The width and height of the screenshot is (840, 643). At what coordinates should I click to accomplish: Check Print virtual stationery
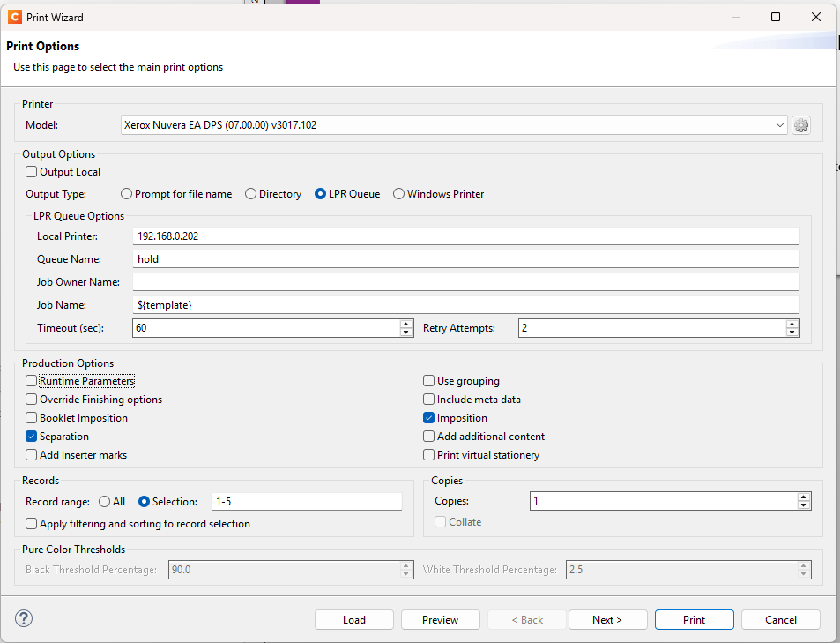point(429,455)
